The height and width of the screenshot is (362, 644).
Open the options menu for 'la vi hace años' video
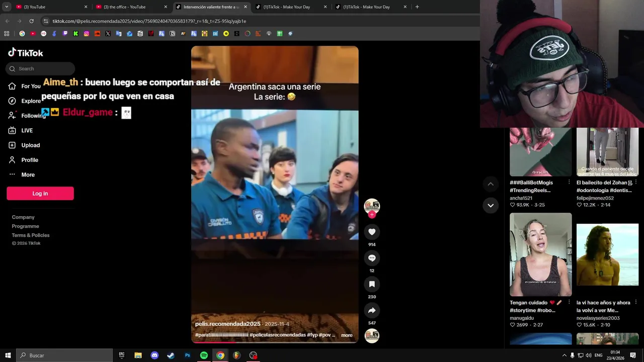pos(636,302)
